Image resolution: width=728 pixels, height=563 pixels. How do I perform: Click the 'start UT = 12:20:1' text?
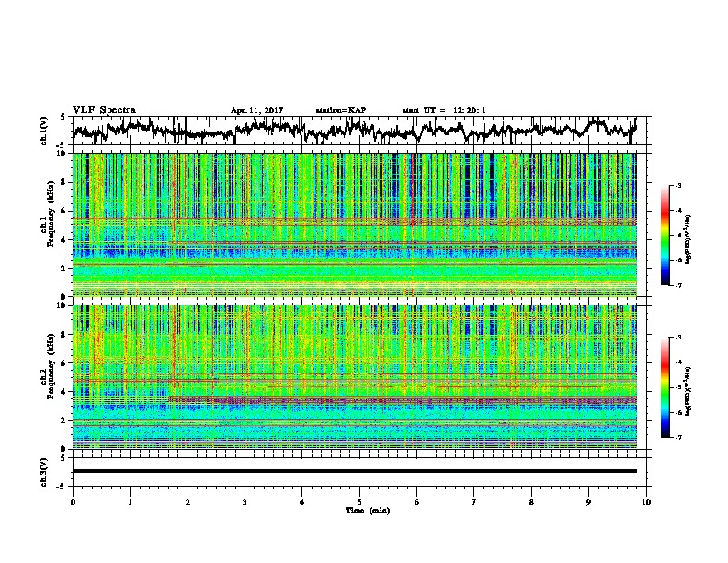[444, 110]
